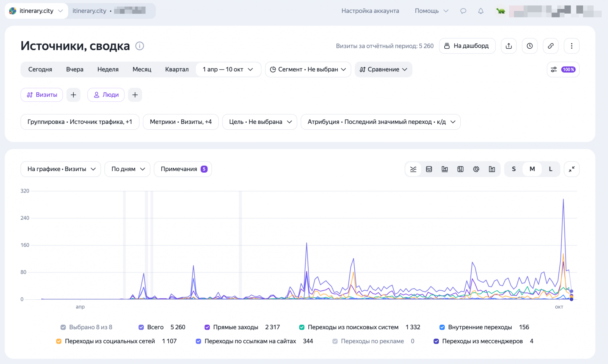Screen dimensions: 608x364
Task: Open the report history clock icon
Action: 530,46
